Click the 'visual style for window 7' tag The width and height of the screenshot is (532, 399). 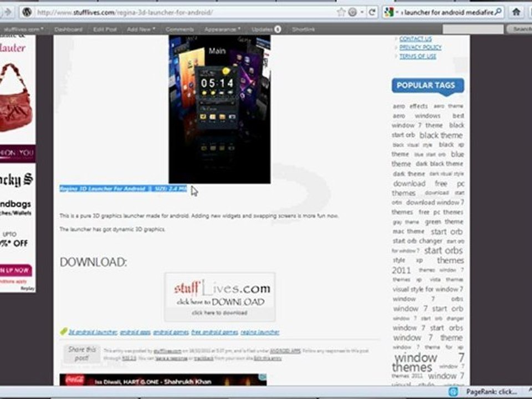pyautogui.click(x=427, y=289)
